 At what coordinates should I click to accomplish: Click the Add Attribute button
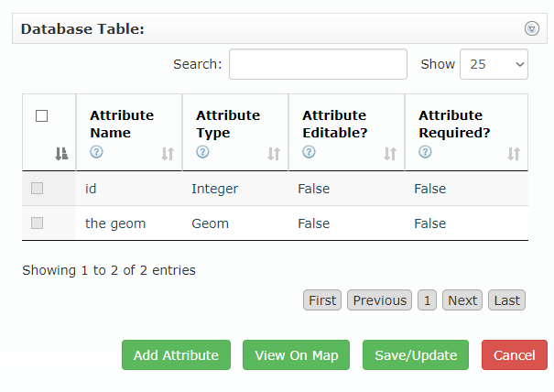pyautogui.click(x=176, y=354)
